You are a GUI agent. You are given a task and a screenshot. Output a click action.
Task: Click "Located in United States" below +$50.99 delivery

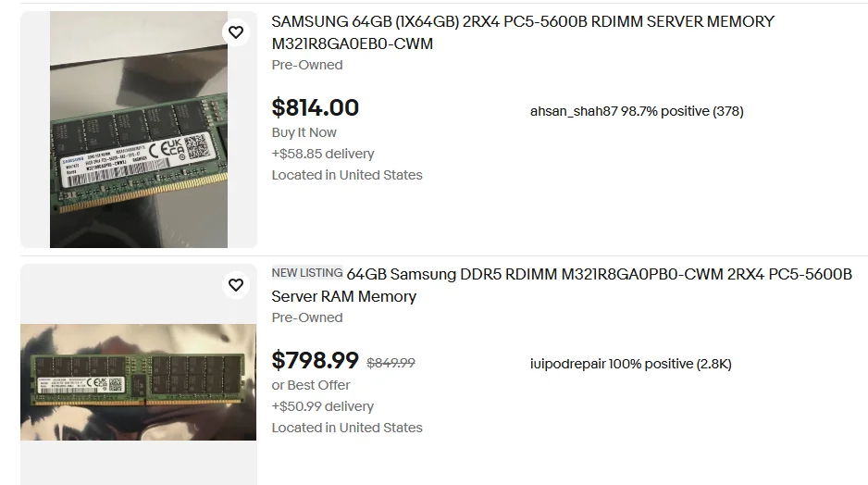pos(347,428)
